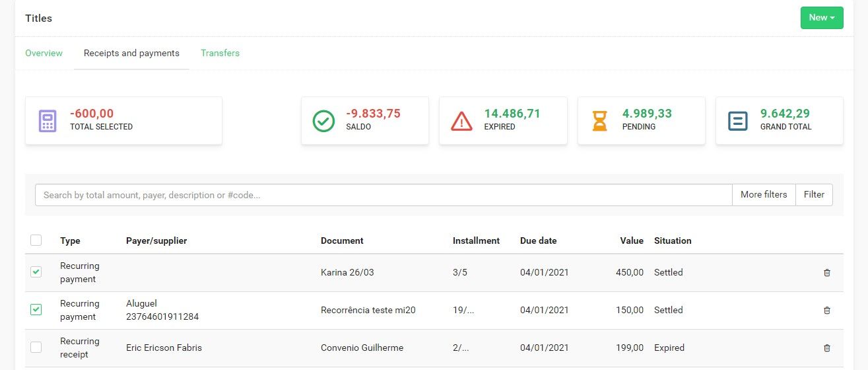
Task: Click the More filters button
Action: click(x=764, y=195)
